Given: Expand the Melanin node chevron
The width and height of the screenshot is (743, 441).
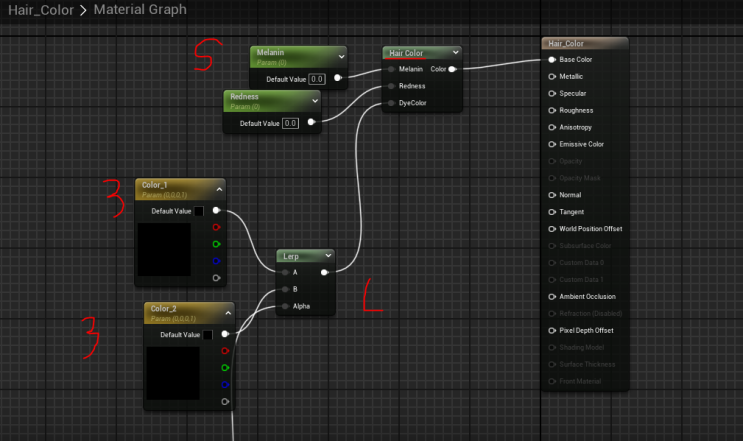Looking at the screenshot, I should coord(341,57).
